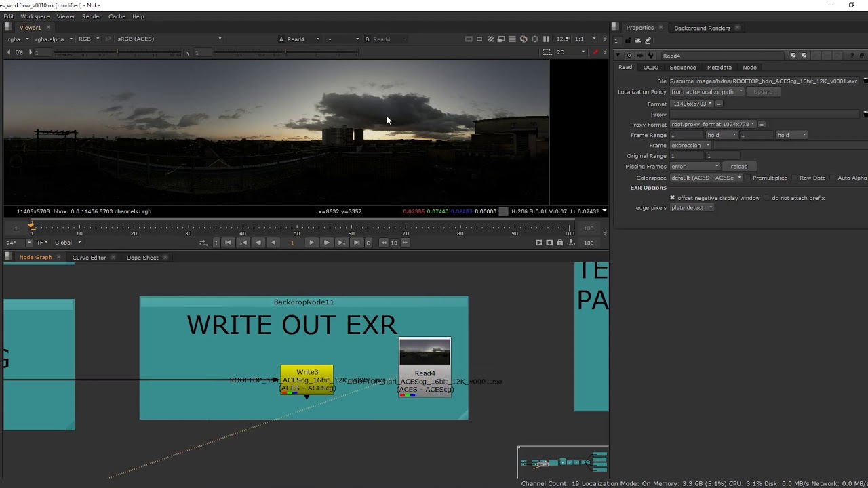The width and height of the screenshot is (868, 488).
Task: Lock the properties panel with the padlock icon
Action: (x=627, y=41)
